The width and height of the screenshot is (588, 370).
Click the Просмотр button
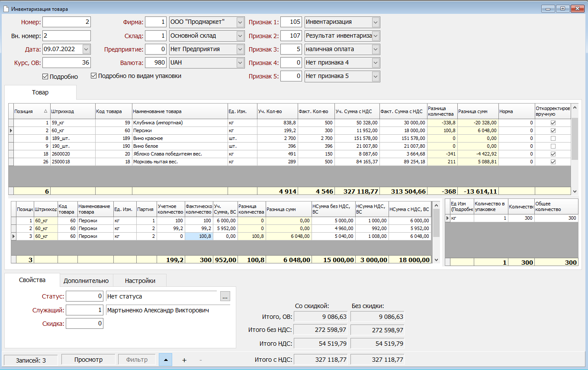(88, 360)
